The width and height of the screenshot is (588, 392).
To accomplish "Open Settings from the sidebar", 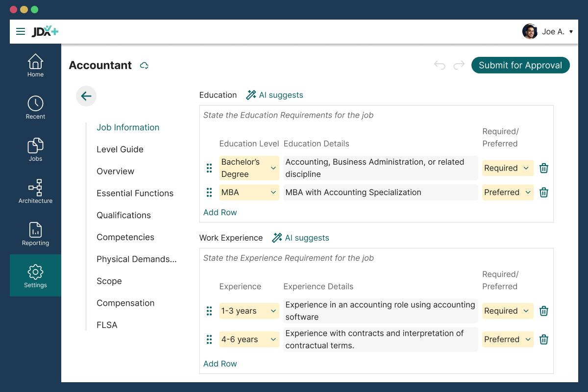I will [35, 275].
